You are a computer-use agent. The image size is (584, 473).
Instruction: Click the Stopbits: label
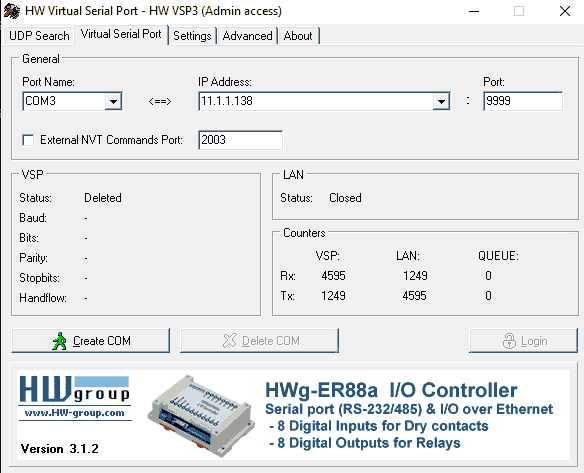coord(39,278)
